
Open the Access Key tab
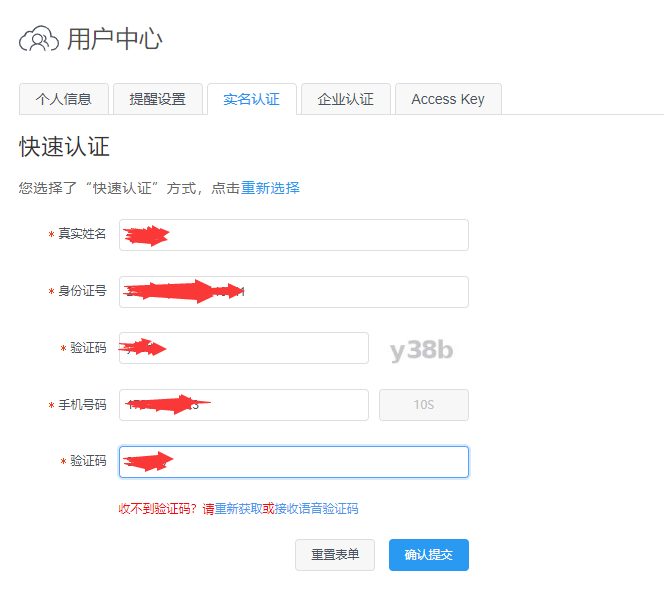448,99
